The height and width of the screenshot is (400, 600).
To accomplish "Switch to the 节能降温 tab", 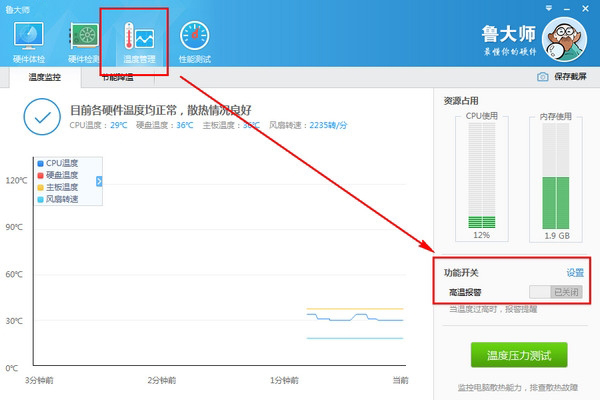I will pyautogui.click(x=118, y=77).
